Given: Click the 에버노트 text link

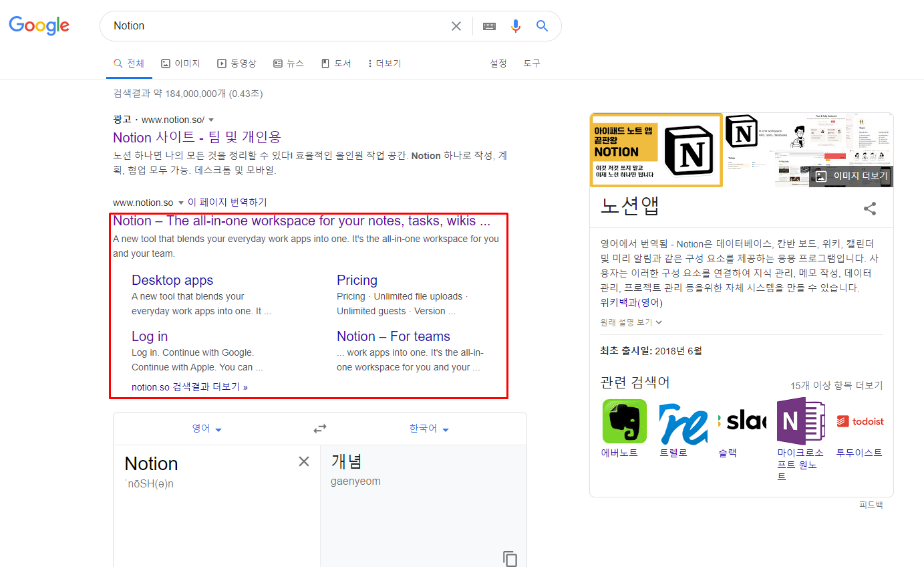Looking at the screenshot, I should [x=620, y=453].
